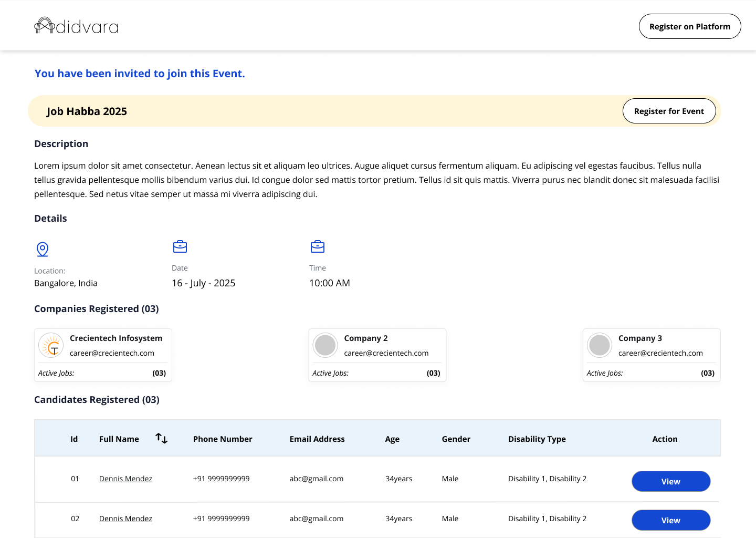This screenshot has width=756, height=538.
Task: Open Dennis Mendez link in row 02
Action: click(x=125, y=519)
